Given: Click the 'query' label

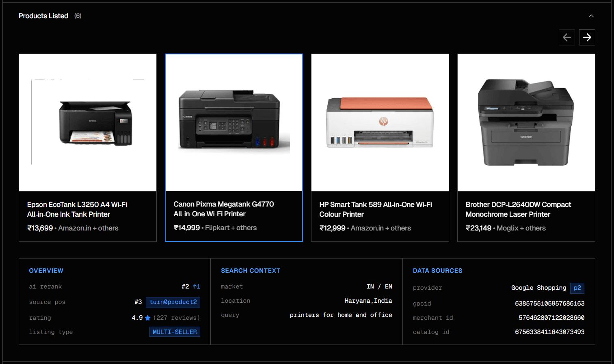Looking at the screenshot, I should coord(230,315).
